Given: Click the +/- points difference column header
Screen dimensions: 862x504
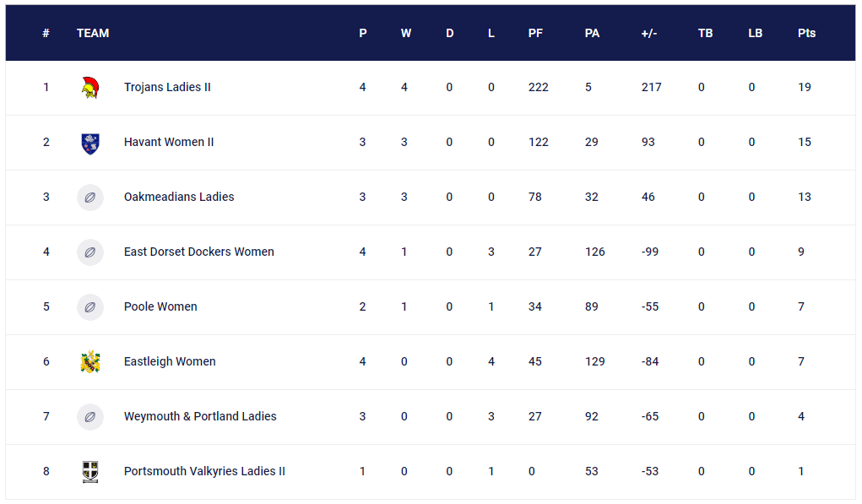Looking at the screenshot, I should tap(649, 34).
